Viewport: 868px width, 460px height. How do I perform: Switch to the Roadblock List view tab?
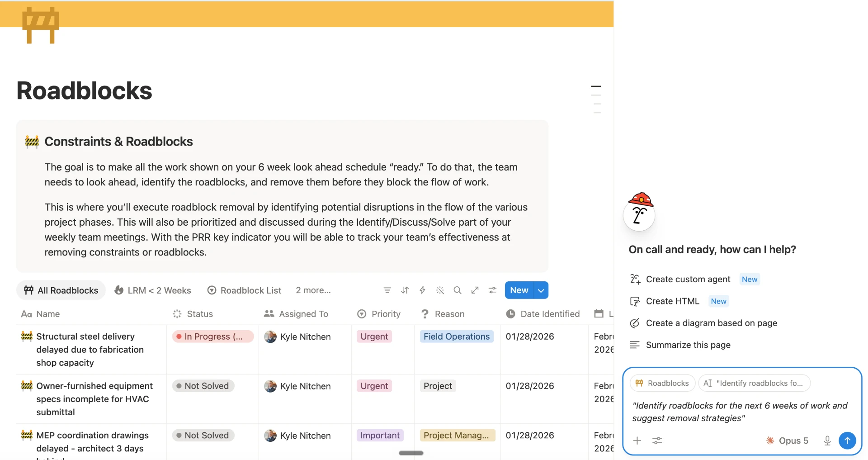click(244, 290)
